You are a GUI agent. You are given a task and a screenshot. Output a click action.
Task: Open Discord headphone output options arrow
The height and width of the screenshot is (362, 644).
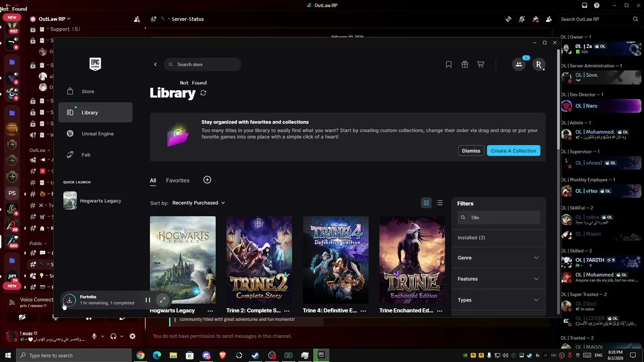tap(122, 336)
